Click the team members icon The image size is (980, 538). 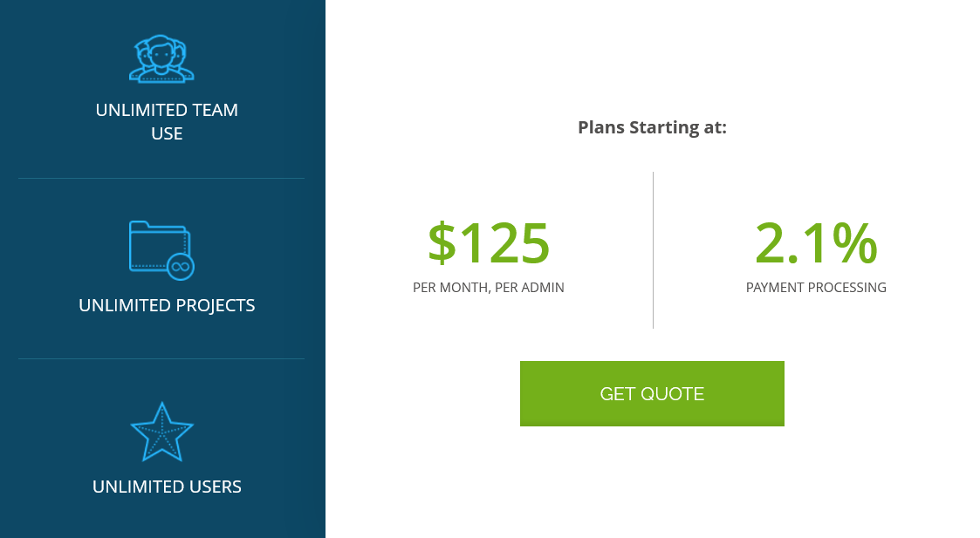point(161,59)
